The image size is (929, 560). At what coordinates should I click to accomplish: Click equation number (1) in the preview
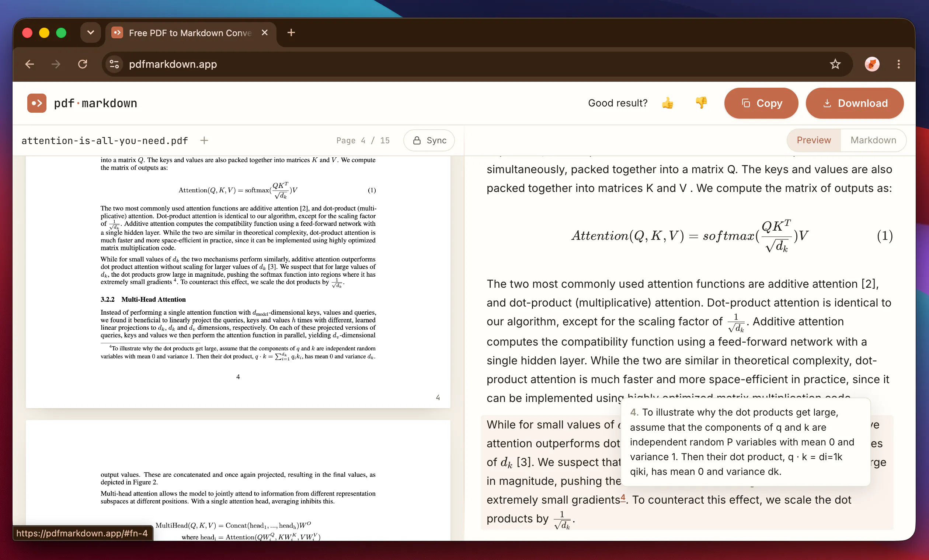point(884,236)
